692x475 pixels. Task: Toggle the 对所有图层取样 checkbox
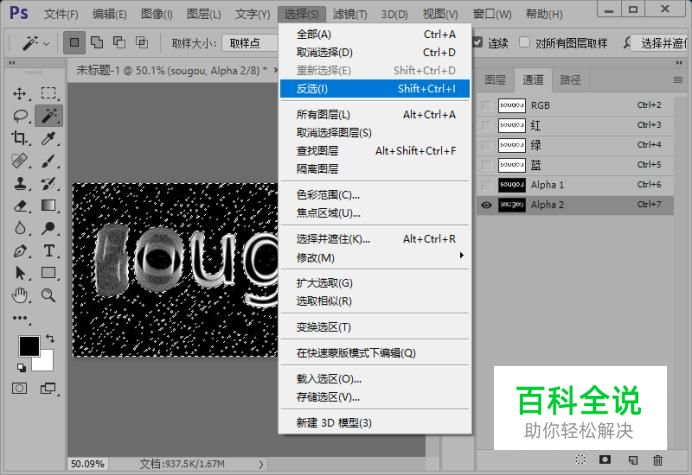(524, 42)
